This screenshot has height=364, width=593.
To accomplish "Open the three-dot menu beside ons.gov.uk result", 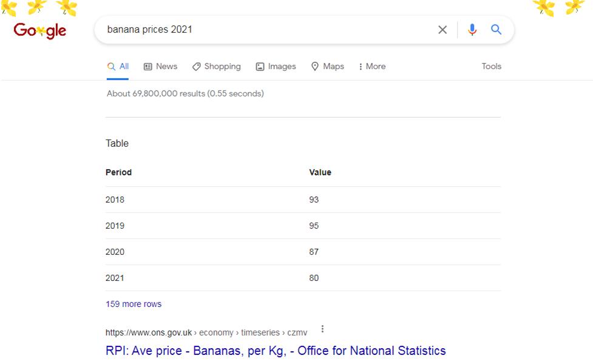I will (322, 329).
